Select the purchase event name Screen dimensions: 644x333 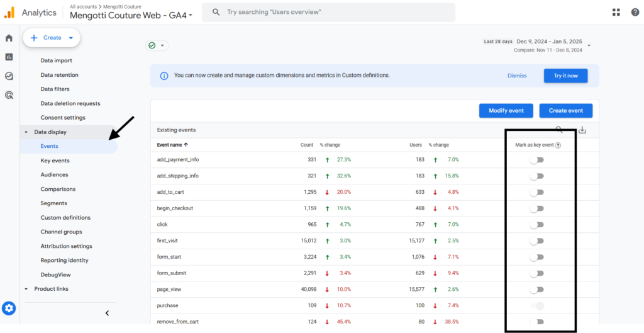pos(167,306)
